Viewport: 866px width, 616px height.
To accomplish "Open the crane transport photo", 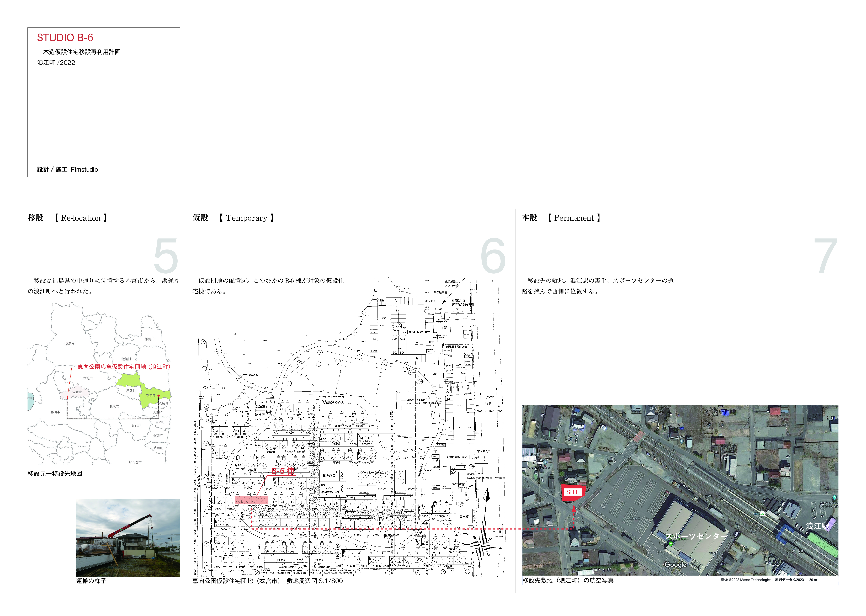I will 128,538.
